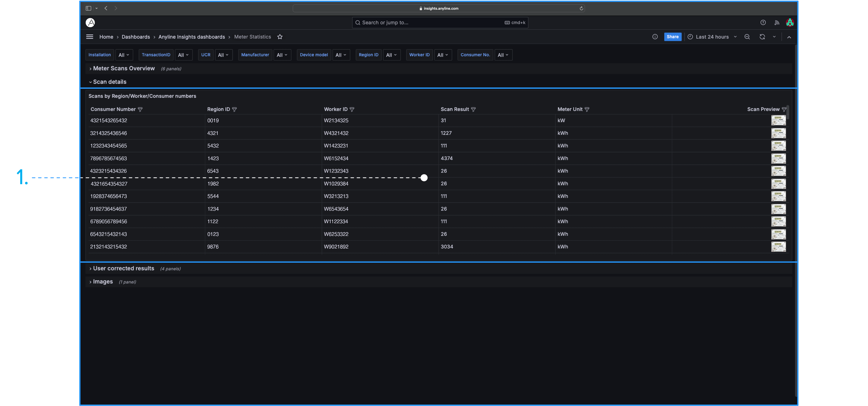Collapse the top toolbar with the chevron-up

click(789, 37)
